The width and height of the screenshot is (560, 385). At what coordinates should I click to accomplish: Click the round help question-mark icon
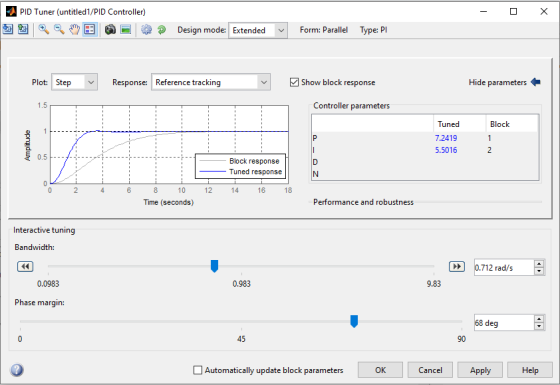coord(17,370)
